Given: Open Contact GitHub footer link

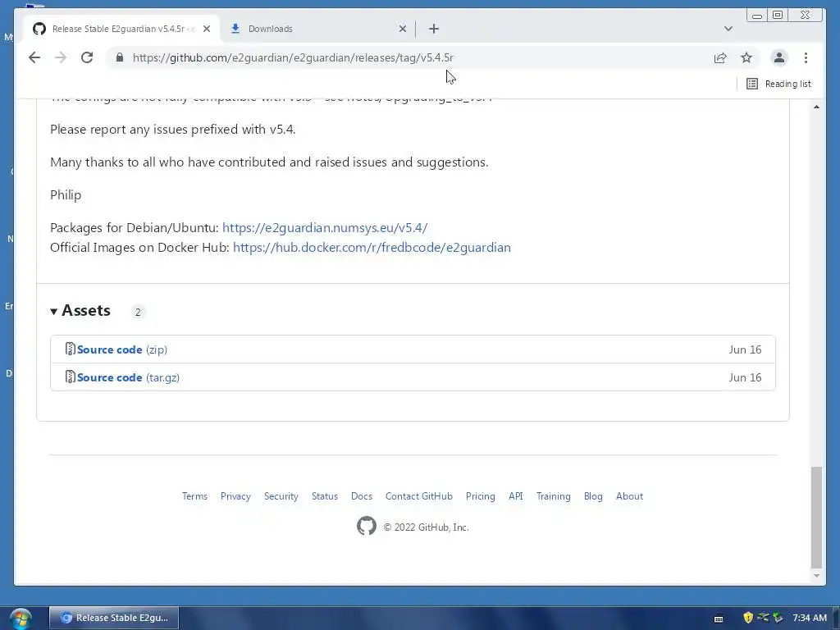Looking at the screenshot, I should (x=419, y=496).
